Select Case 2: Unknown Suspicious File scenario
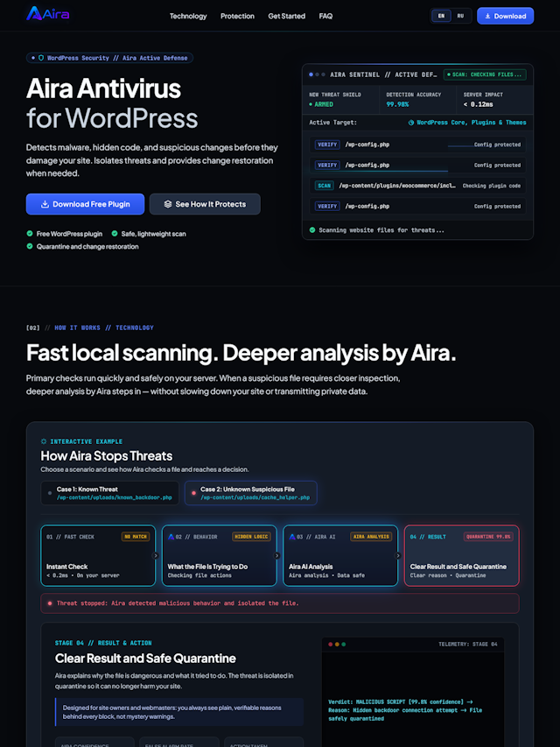 point(251,493)
